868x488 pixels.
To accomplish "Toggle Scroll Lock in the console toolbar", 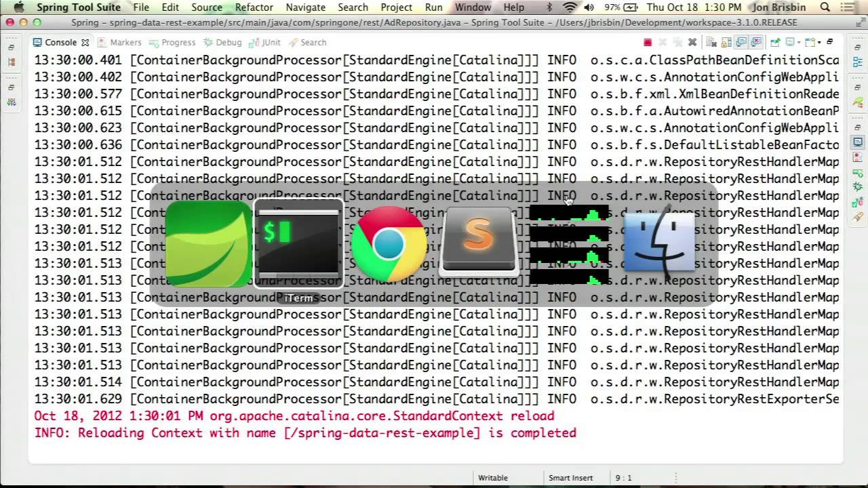I will [726, 42].
